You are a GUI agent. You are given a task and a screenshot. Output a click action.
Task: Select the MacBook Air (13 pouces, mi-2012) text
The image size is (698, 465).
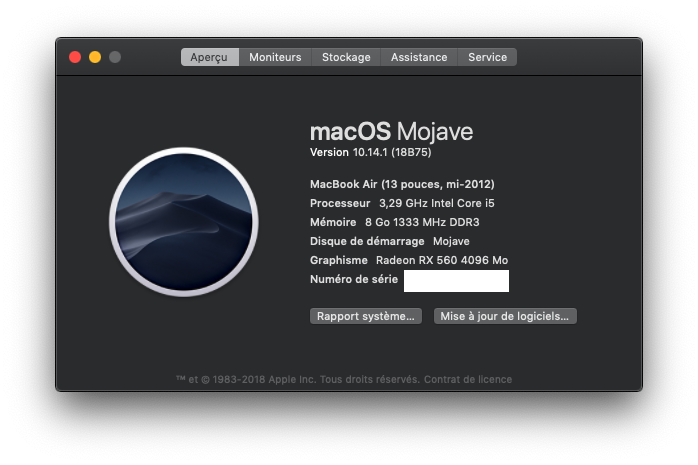[402, 184]
